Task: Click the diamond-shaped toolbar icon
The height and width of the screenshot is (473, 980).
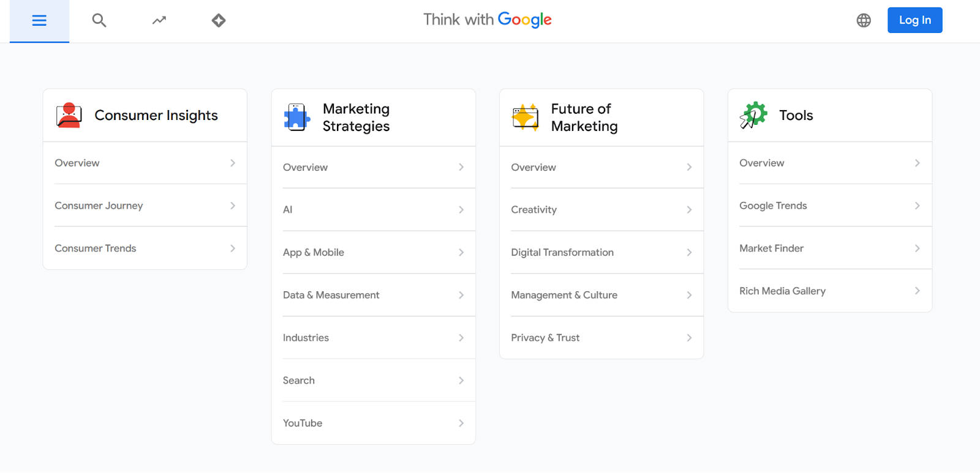Action: (218, 20)
